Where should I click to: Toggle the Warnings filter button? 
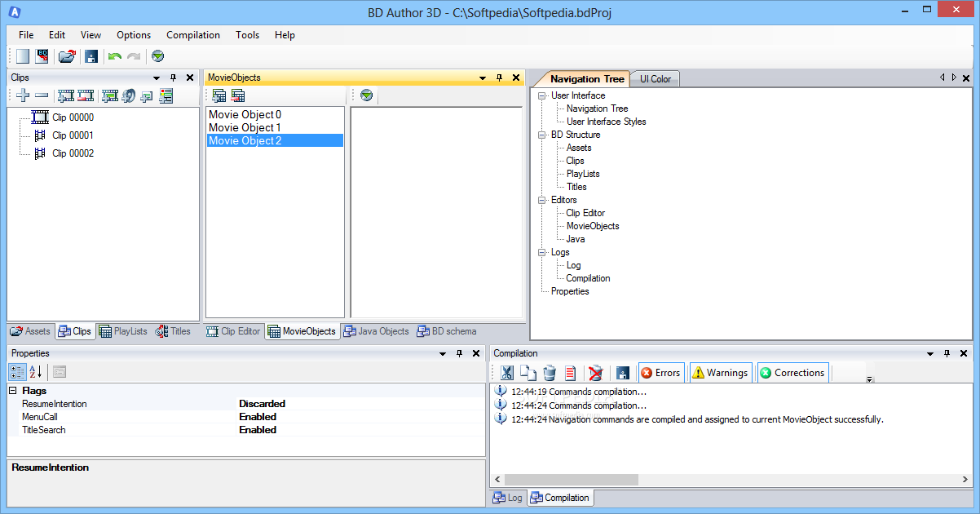click(719, 373)
